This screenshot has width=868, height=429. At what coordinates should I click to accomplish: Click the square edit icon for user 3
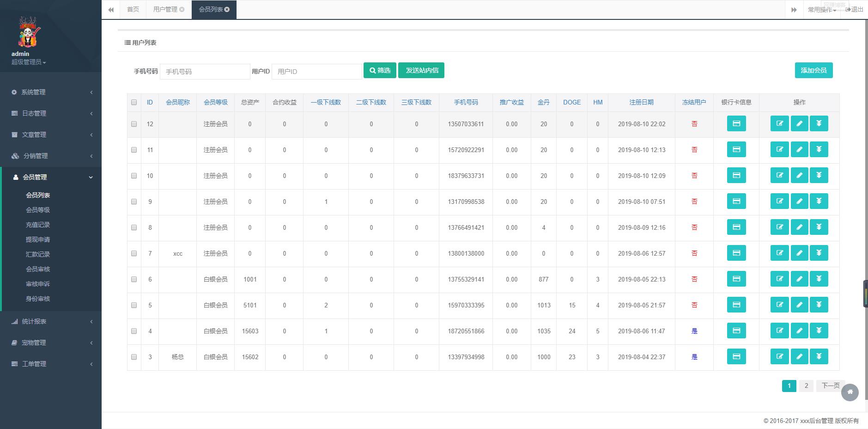coord(780,356)
